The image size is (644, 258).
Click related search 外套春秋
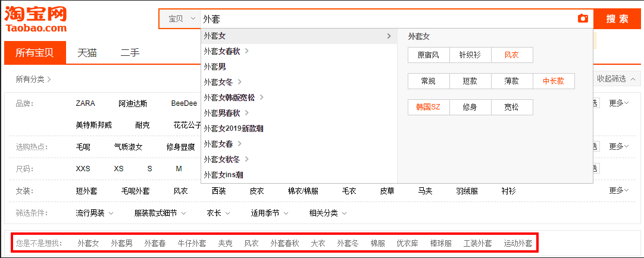[285, 244]
